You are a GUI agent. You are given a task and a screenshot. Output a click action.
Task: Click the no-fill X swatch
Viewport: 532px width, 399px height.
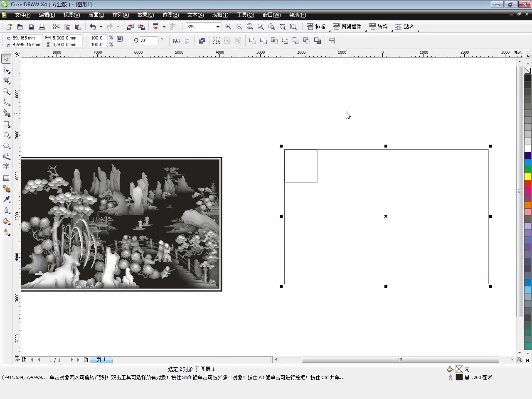click(x=528, y=71)
